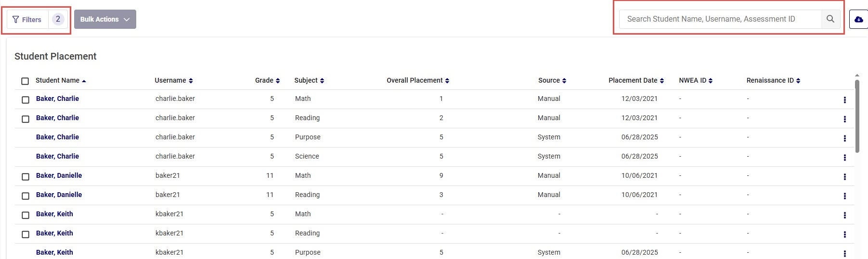Expand the Bulk Actions dropdown
The width and height of the screenshot is (868, 259).
[105, 19]
